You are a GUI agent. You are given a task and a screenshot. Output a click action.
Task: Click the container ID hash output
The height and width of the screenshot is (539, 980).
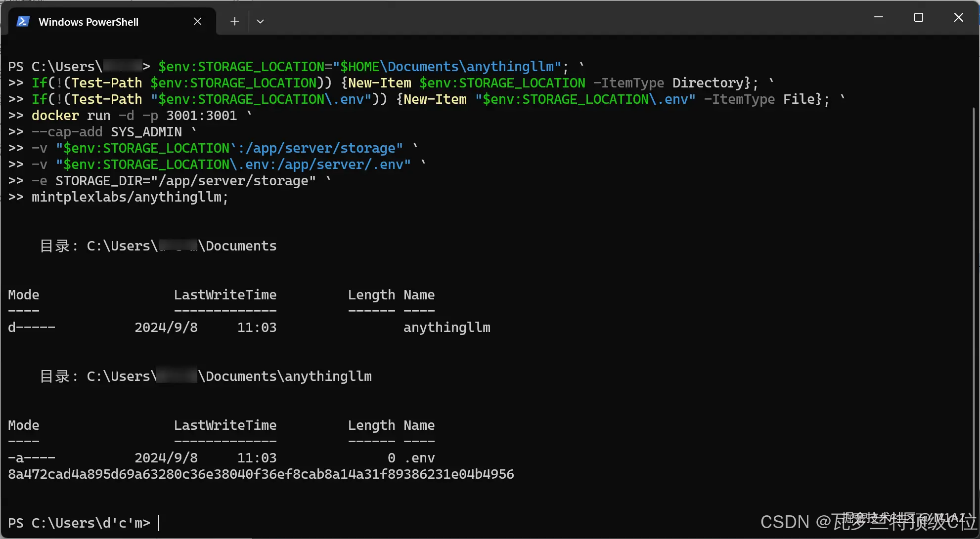pos(261,474)
